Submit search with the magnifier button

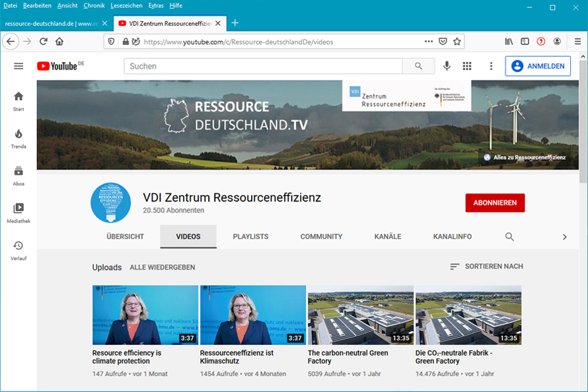click(418, 66)
